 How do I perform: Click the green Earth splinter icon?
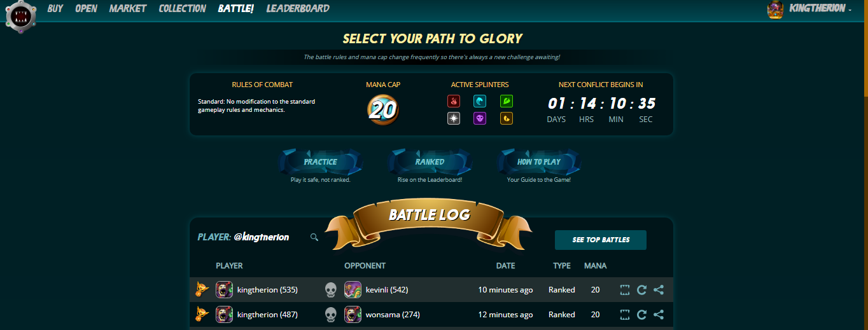coord(507,101)
